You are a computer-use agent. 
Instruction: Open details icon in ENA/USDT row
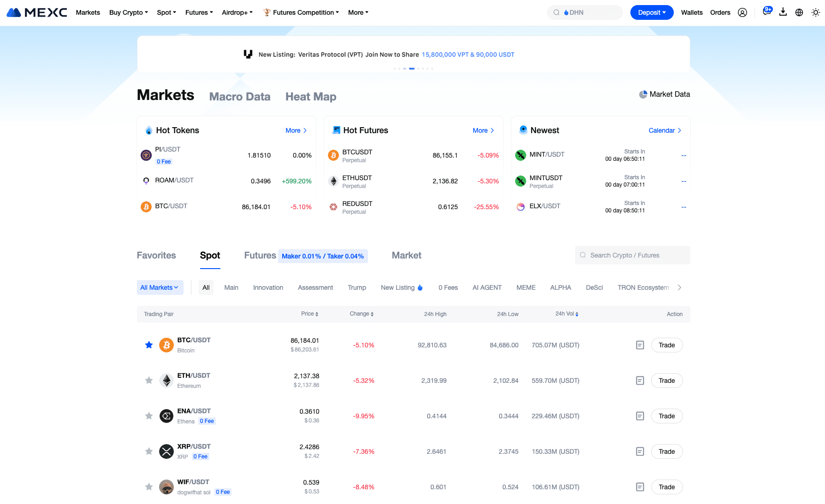tap(640, 416)
